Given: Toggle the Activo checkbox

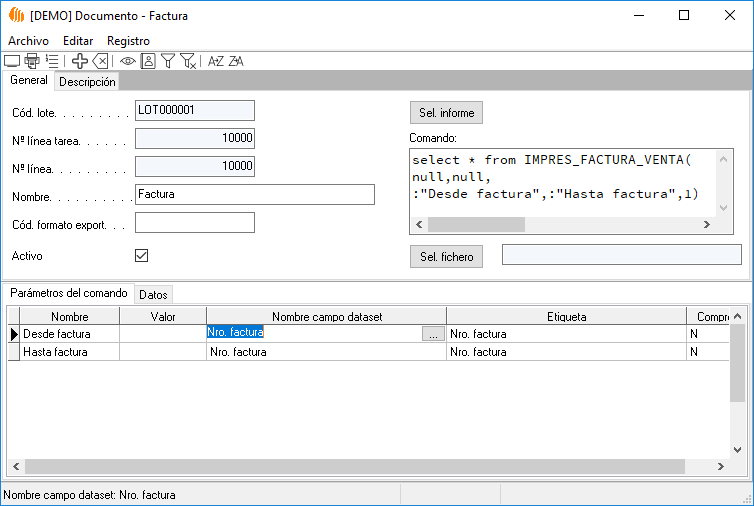Looking at the screenshot, I should pos(142,256).
